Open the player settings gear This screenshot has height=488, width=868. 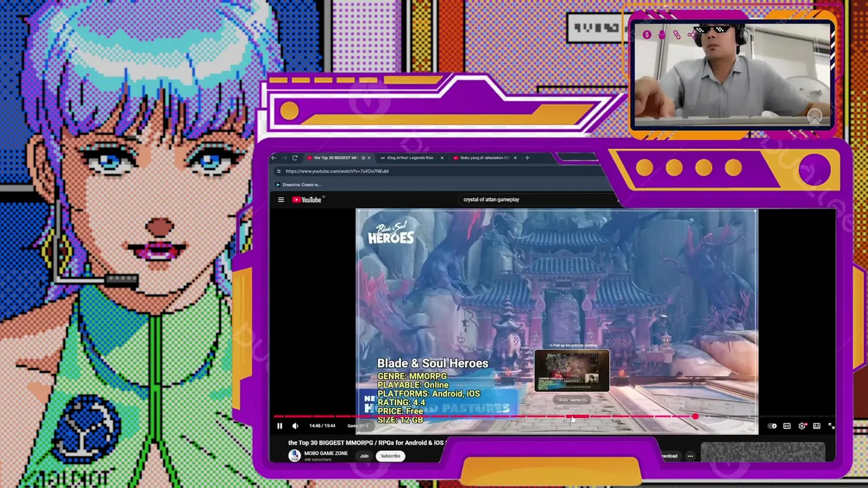[802, 426]
